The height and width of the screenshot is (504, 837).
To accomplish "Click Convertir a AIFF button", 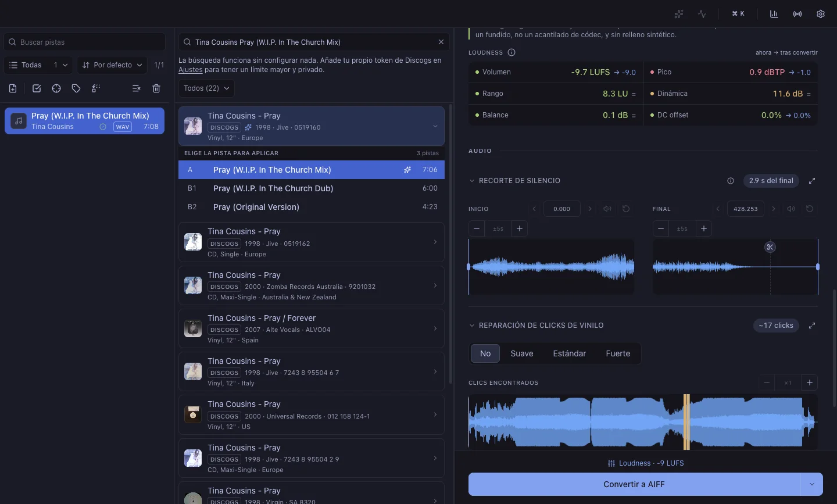I will pyautogui.click(x=634, y=484).
